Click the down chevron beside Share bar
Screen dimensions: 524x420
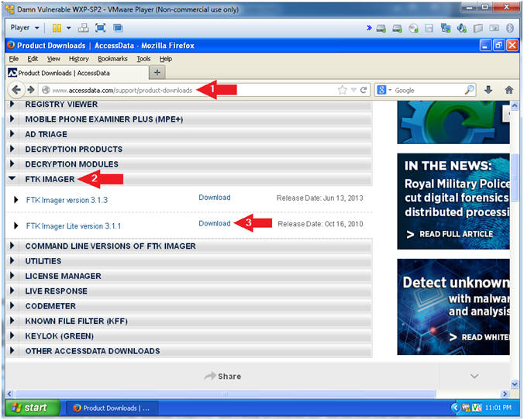474,377
